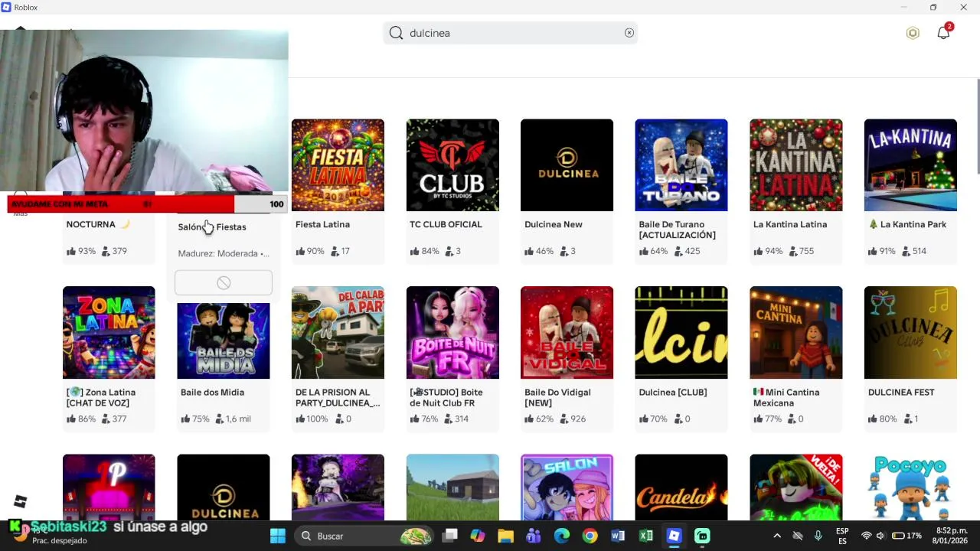Click the Roblox taskbar icon
Screen dimensions: 980x551
(674, 536)
